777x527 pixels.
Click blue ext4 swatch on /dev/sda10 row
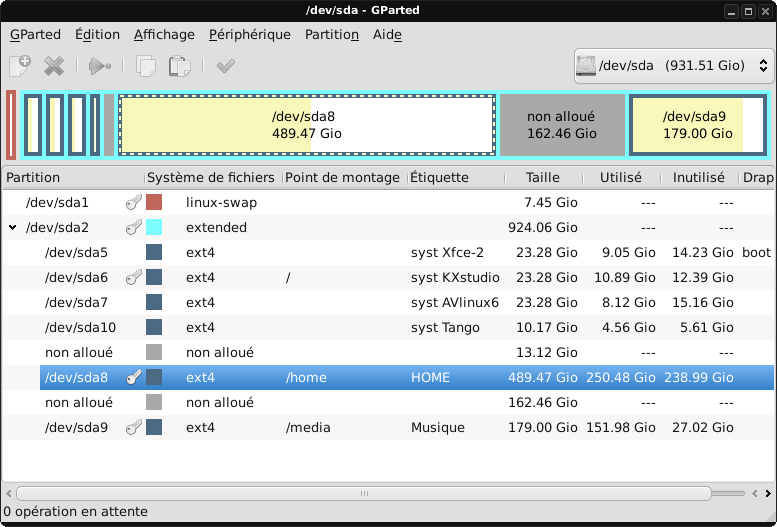[154, 327]
